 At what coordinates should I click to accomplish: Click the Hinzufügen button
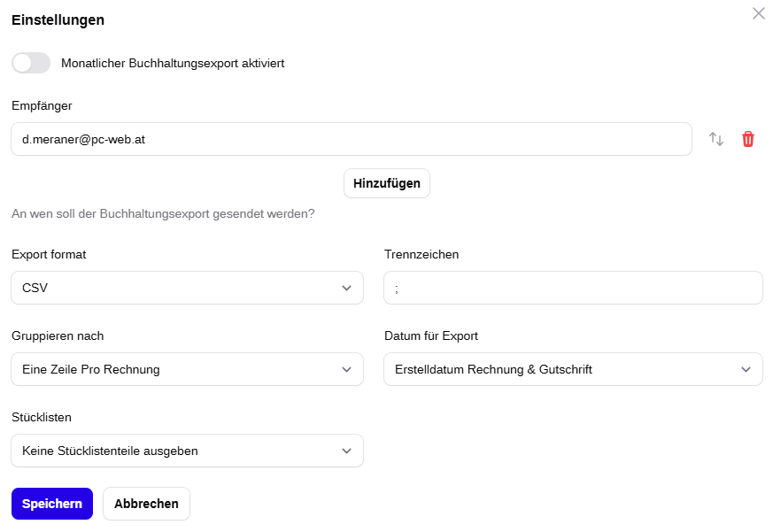(x=387, y=183)
